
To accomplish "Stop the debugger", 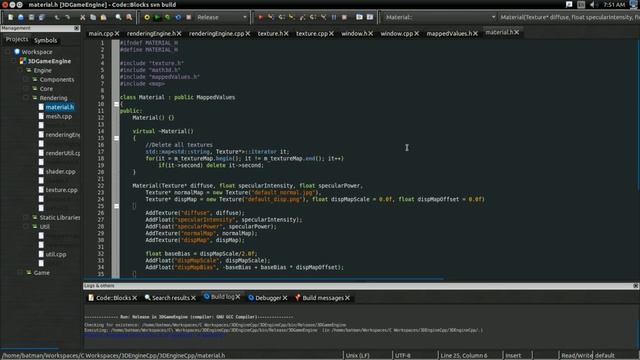I will tap(344, 17).
